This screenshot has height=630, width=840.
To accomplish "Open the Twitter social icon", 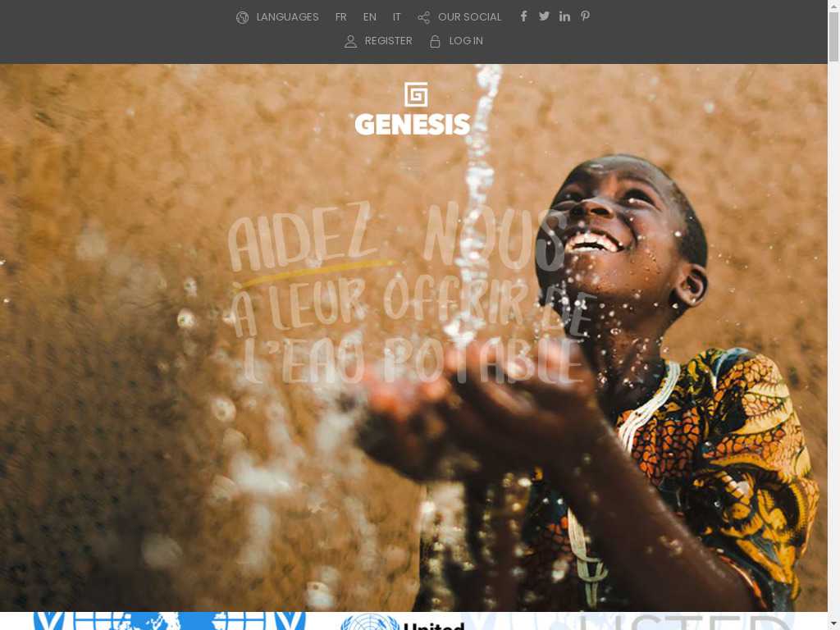I will coord(544,16).
